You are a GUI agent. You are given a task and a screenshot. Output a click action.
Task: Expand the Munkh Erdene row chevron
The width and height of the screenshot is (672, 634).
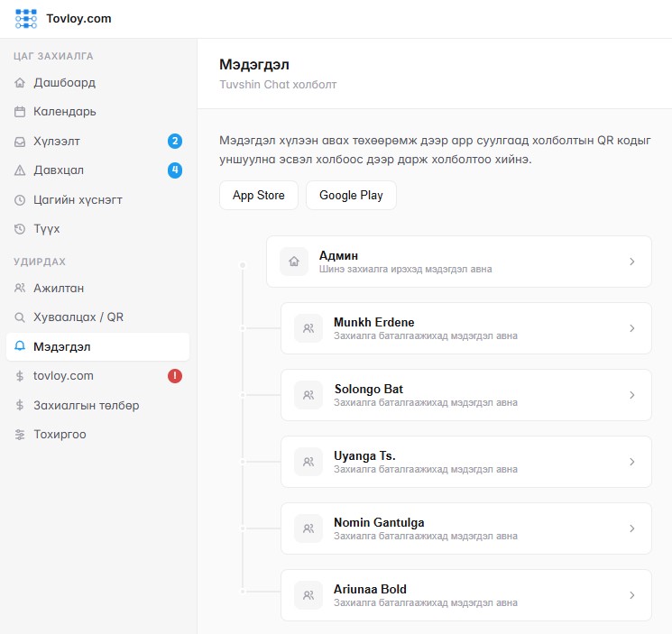point(631,328)
